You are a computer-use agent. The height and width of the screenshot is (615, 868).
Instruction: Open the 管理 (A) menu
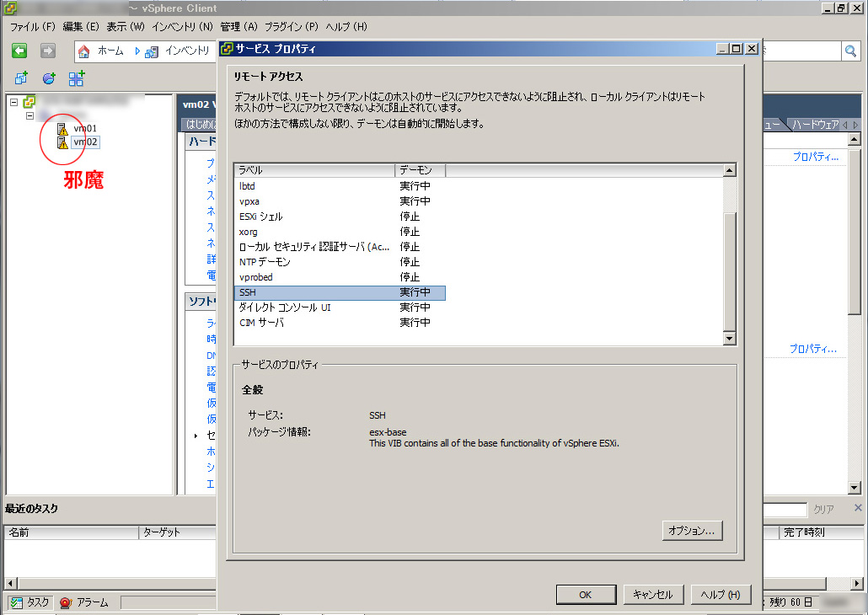pos(239,27)
